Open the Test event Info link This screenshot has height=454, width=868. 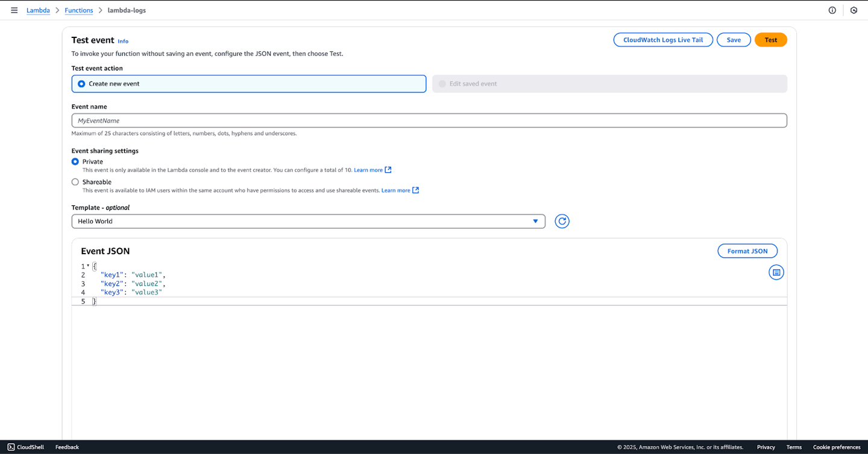(x=123, y=42)
